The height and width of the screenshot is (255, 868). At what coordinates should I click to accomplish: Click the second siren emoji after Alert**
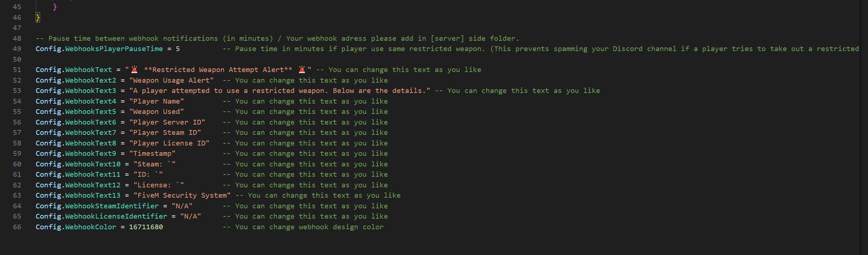302,69
